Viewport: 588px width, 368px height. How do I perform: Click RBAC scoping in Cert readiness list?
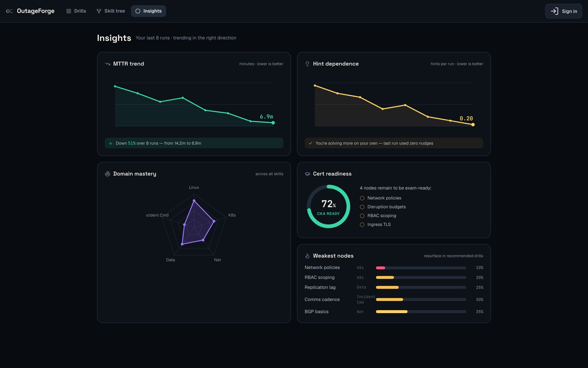pos(382,216)
